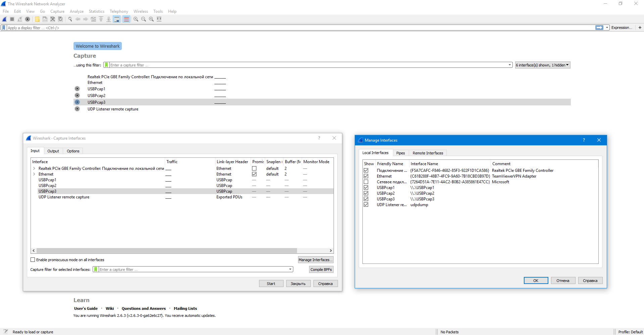Click the horizontal scrollbar in Capture Interfaces list

tap(166, 250)
